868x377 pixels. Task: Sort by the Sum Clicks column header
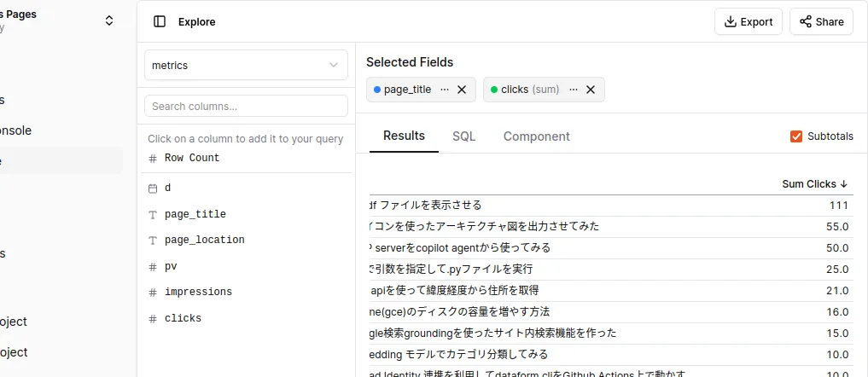814,183
